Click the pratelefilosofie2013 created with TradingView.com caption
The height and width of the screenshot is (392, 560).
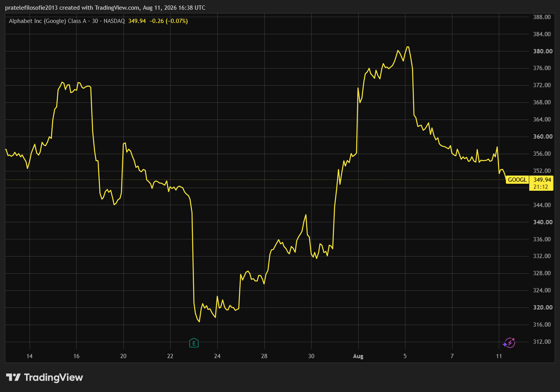coord(72,8)
